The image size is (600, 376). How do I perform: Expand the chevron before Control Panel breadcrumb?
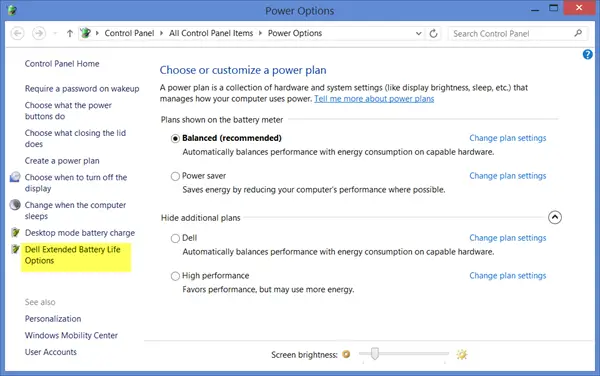[97, 33]
